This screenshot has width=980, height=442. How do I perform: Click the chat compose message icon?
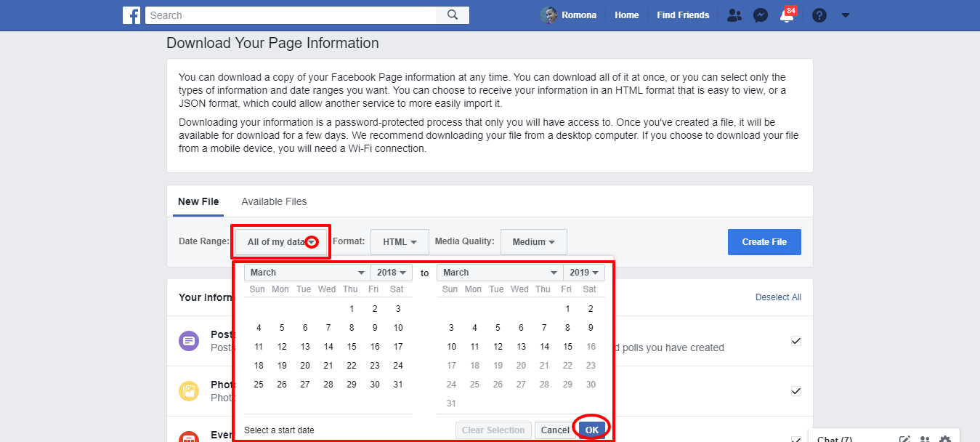[905, 439]
